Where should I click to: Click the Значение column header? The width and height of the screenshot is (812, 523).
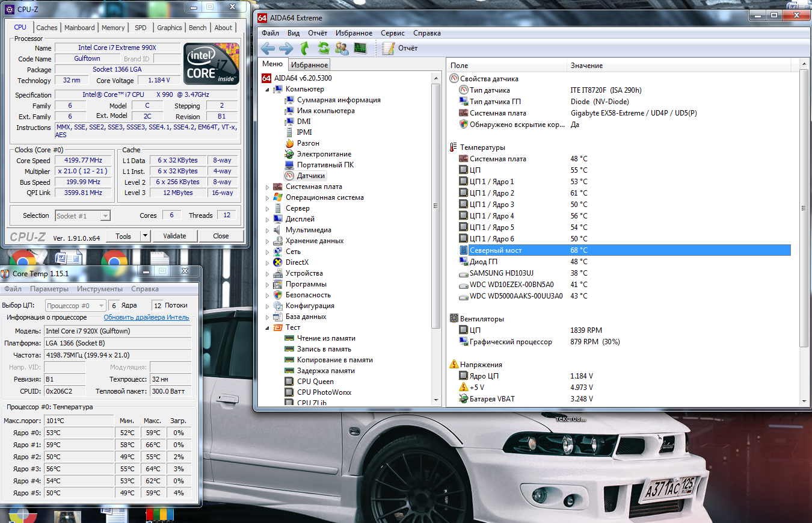click(x=586, y=66)
